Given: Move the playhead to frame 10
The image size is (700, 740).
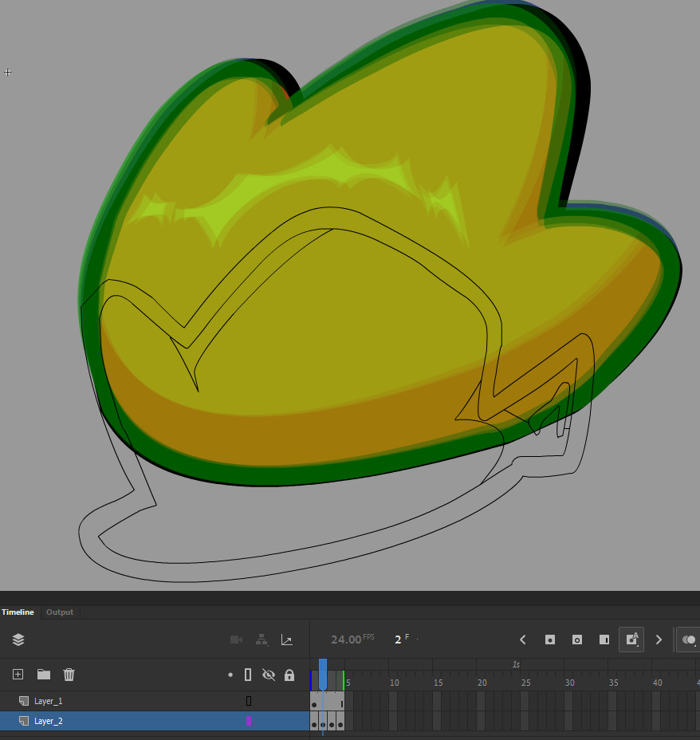Looking at the screenshot, I should [394, 683].
